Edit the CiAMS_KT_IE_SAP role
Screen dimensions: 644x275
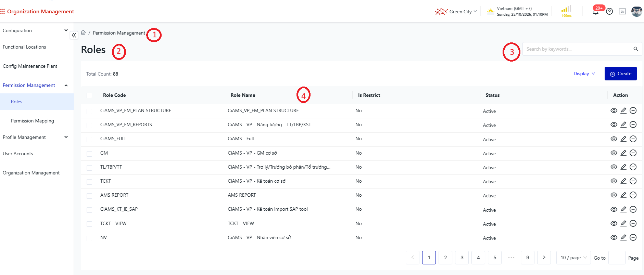pos(623,209)
